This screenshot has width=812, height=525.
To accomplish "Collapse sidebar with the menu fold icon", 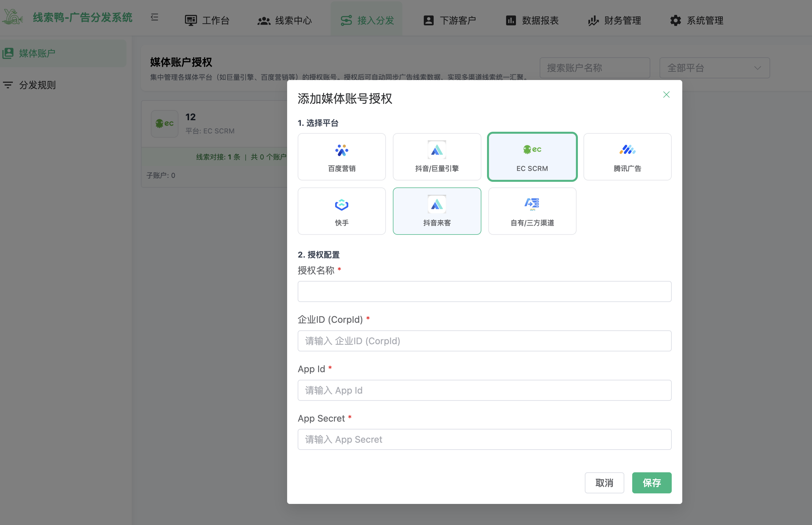I will click(154, 17).
